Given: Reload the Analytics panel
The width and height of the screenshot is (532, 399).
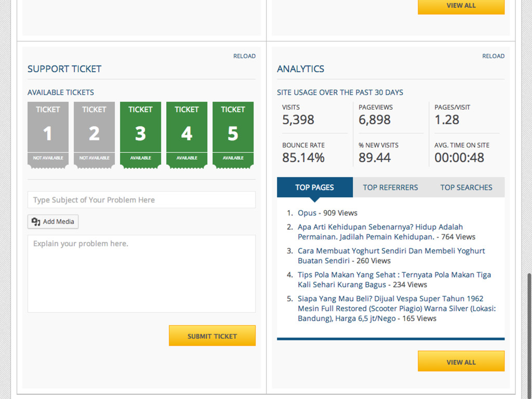Looking at the screenshot, I should tap(493, 56).
